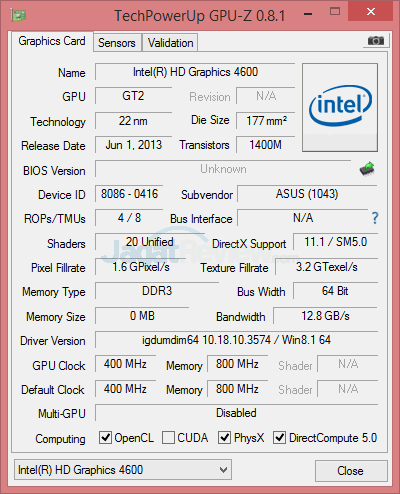The image size is (400, 494).
Task: Click the GPU Clock field 400 MHz
Action: click(125, 364)
